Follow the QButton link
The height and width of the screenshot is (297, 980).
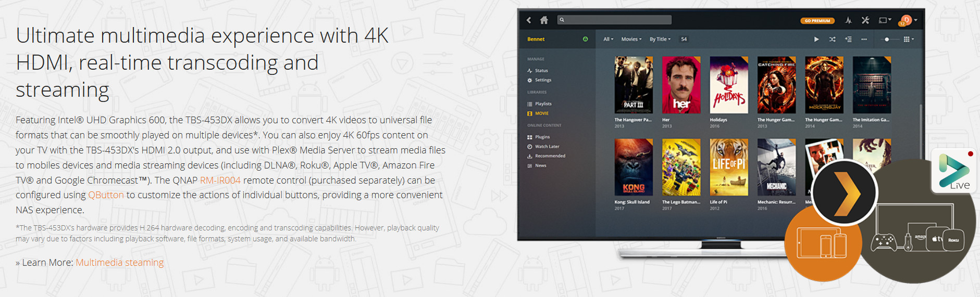click(x=106, y=195)
